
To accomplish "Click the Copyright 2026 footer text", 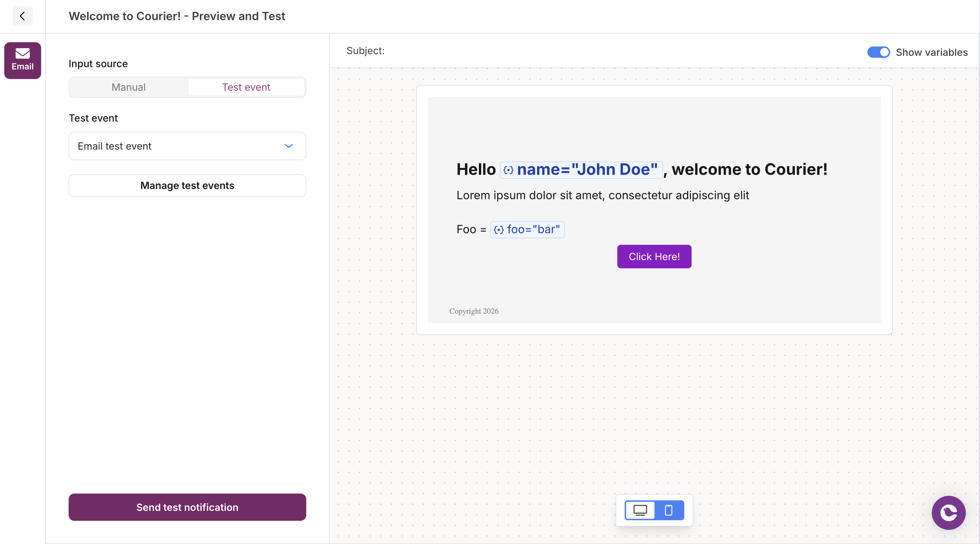I will (474, 311).
